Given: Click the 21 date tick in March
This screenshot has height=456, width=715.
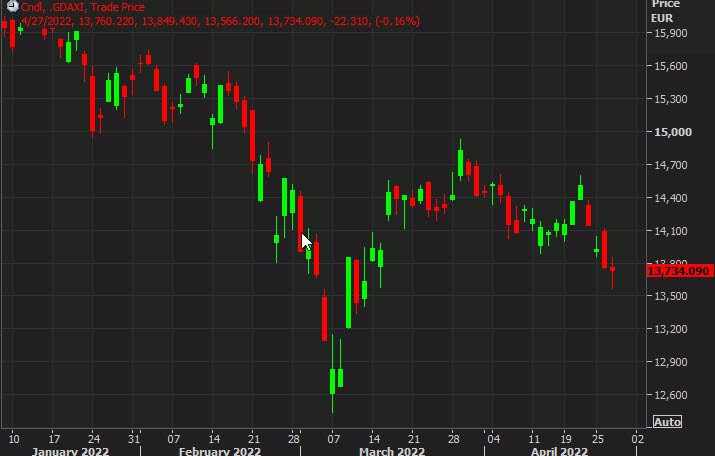Looking at the screenshot, I should pos(413,439).
